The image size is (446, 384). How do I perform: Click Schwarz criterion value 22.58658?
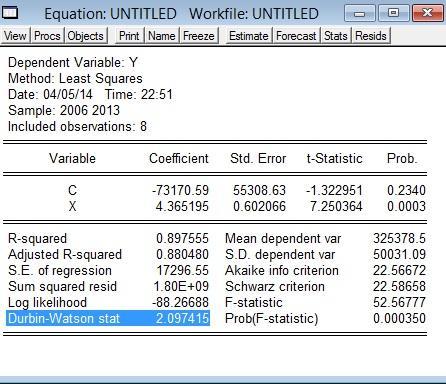click(x=399, y=286)
